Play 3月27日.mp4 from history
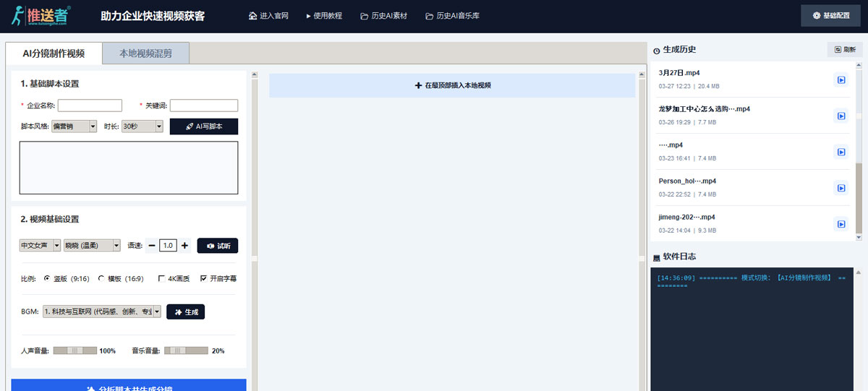 point(841,80)
